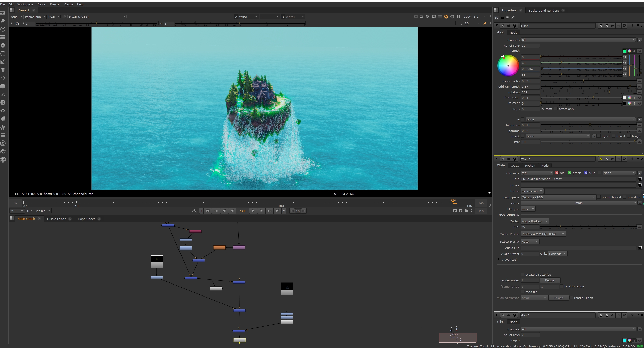The image size is (644, 348).
Task: Open the Transform nodes menu
Action: point(3,78)
